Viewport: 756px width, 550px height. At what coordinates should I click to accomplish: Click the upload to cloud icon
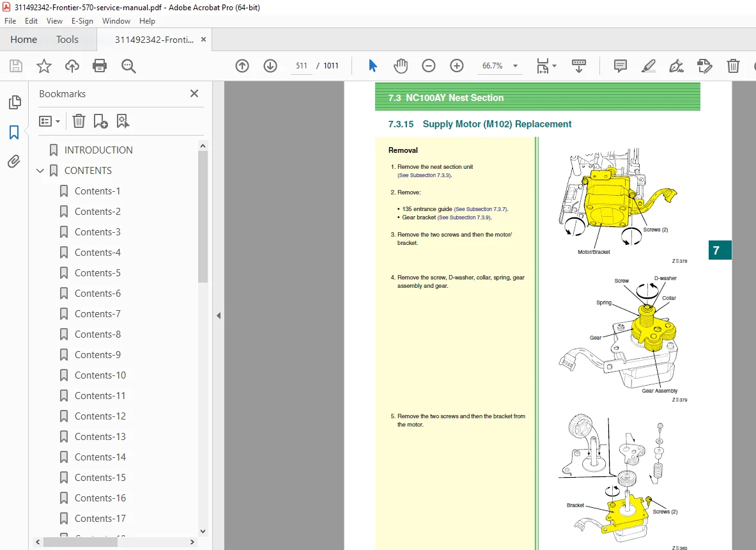72,66
